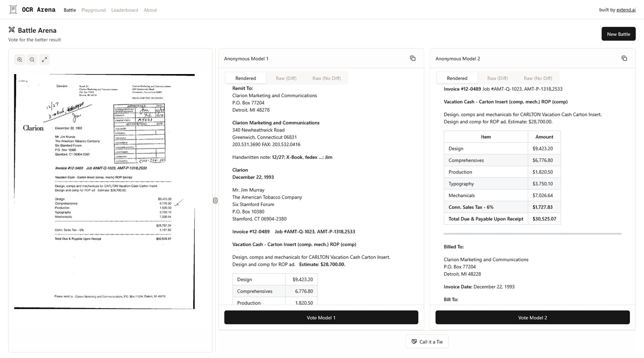The width and height of the screenshot is (644, 358).
Task: Switch Model 1 to Raw (No Diff) view
Action: coord(326,78)
